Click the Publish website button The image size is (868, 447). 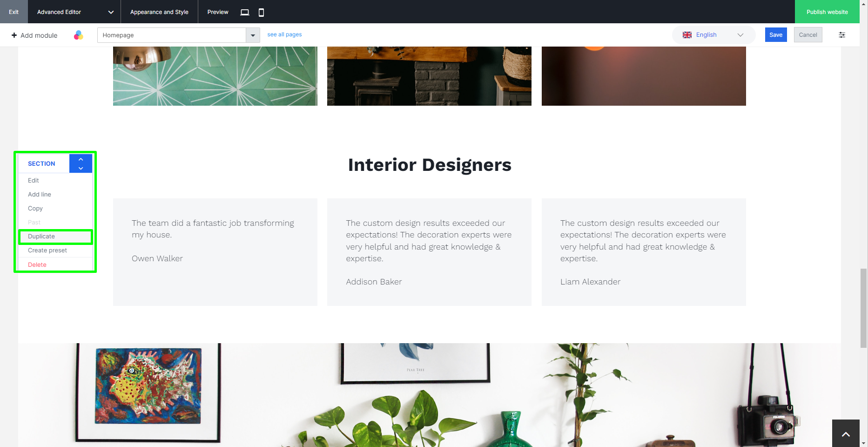coord(827,12)
